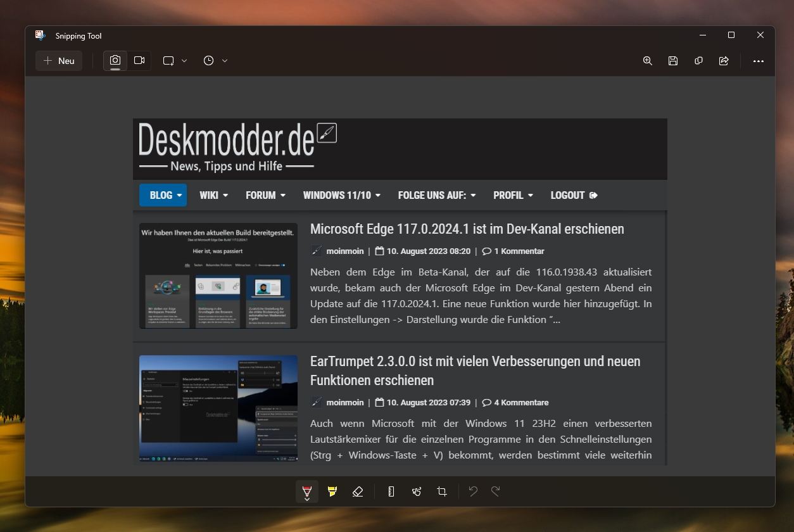The height and width of the screenshot is (532, 794).
Task: Click the Edge Dev build article thumbnail
Action: click(x=218, y=275)
